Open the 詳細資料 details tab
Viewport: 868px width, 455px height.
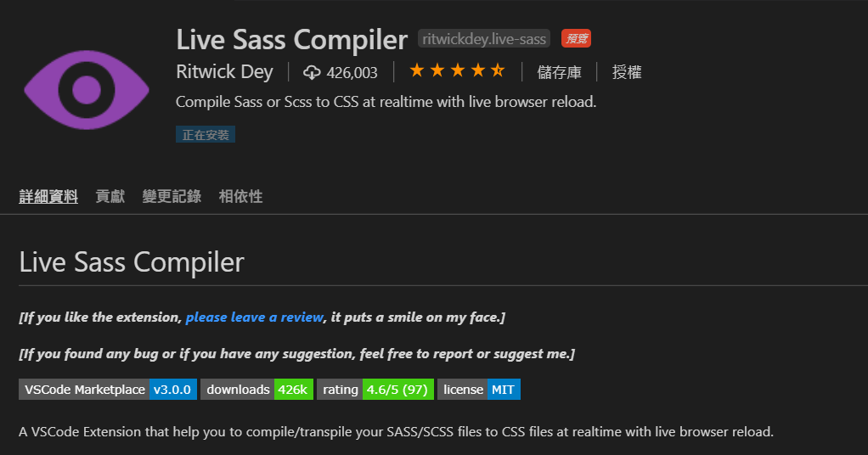point(48,196)
